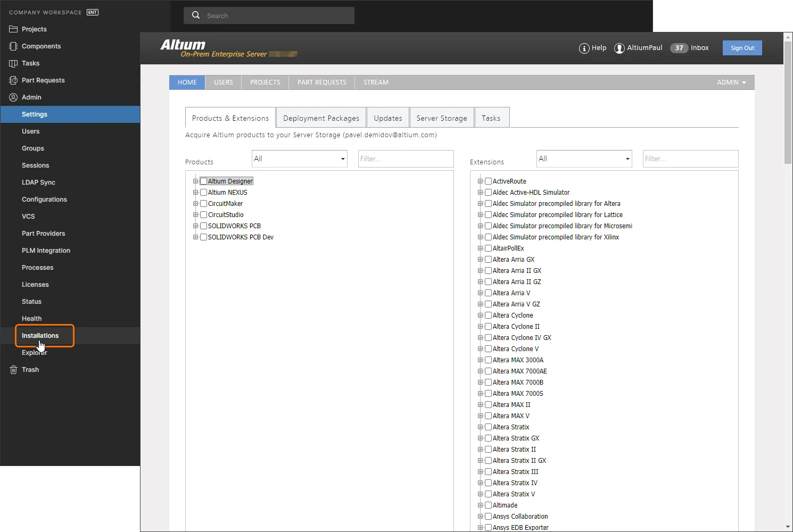
Task: Click the Altium logo in header
Action: tap(183, 45)
